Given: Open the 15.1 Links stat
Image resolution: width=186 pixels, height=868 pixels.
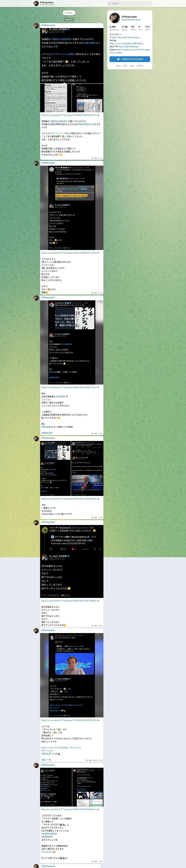Looking at the screenshot, I should (x=147, y=28).
